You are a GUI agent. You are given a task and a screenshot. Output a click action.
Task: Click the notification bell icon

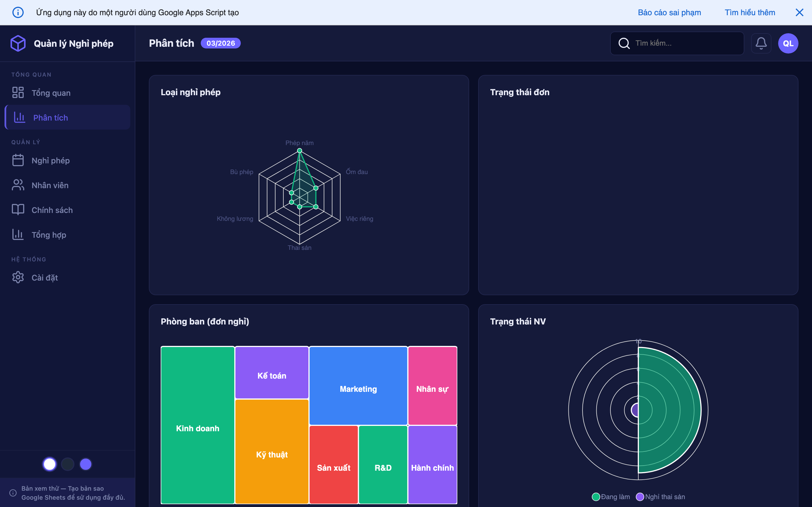click(x=761, y=43)
